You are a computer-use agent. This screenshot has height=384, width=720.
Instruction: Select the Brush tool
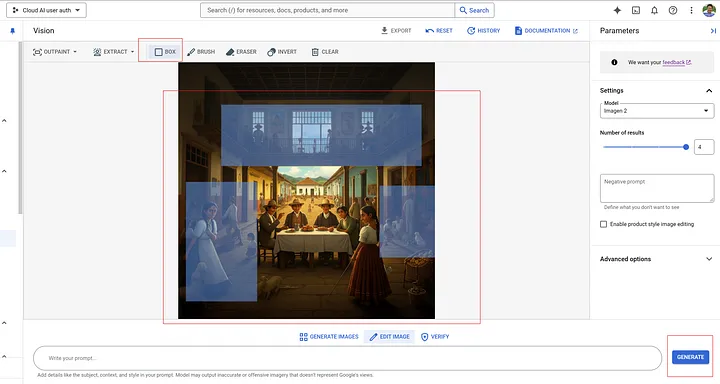(201, 52)
